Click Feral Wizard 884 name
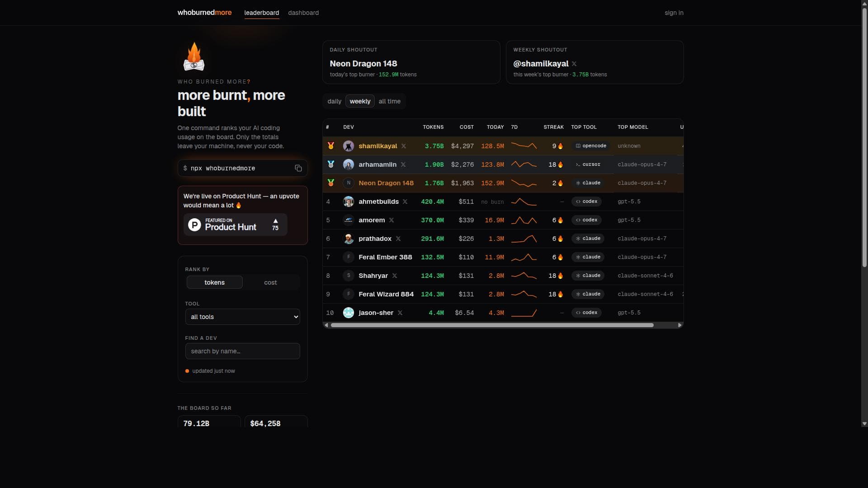 click(386, 294)
